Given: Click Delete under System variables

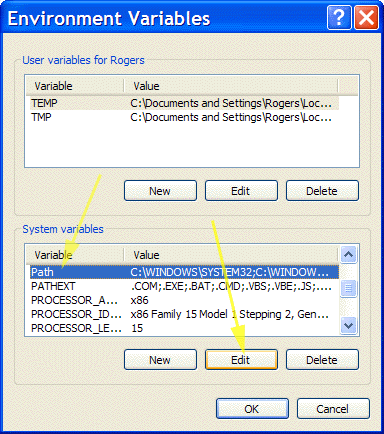Looking at the screenshot, I should (322, 360).
